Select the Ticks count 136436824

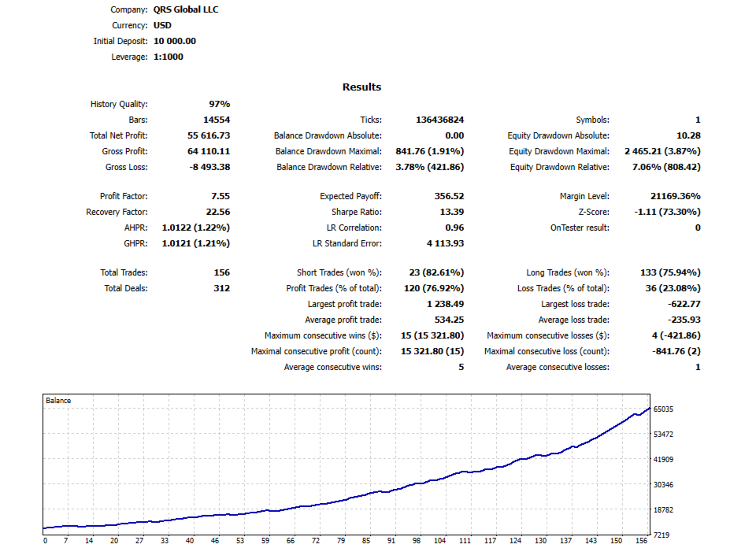439,120
